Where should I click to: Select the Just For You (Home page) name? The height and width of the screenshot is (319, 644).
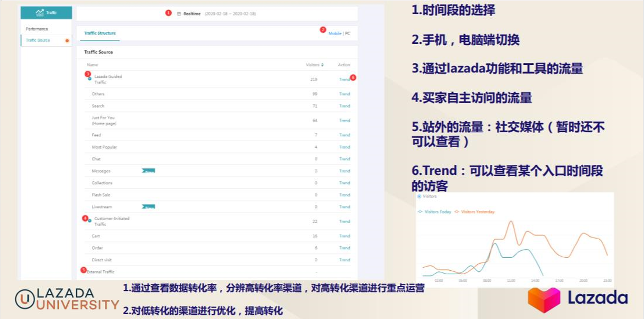[104, 121]
